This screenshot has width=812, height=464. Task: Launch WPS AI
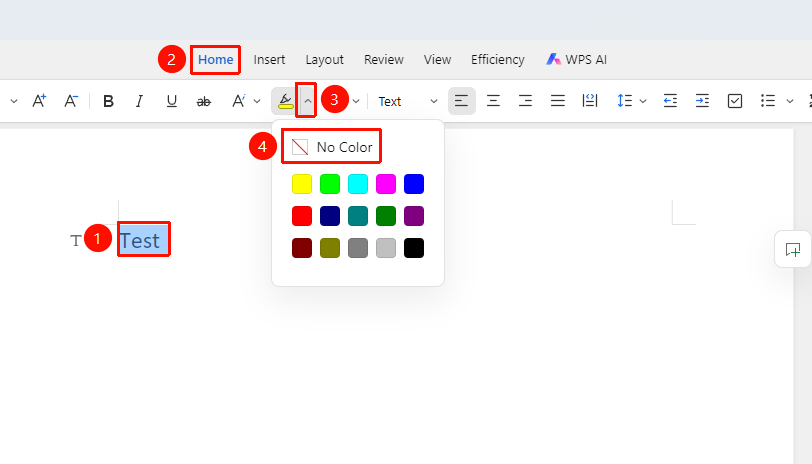tap(576, 60)
